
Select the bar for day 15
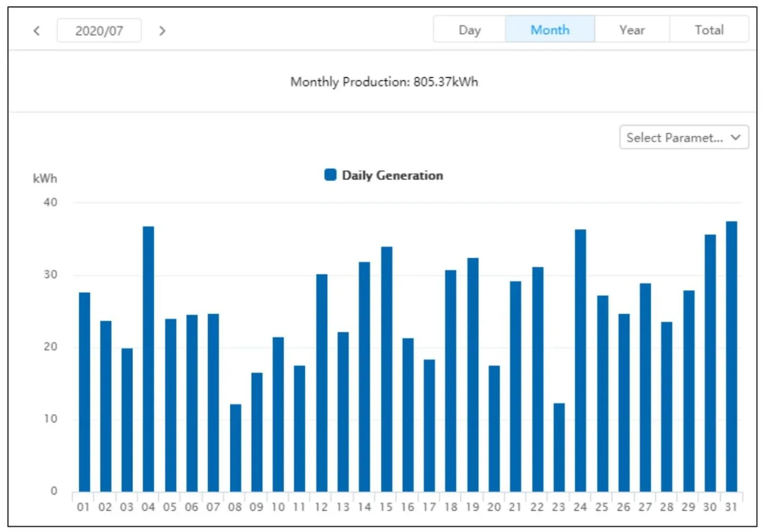pyautogui.click(x=386, y=369)
